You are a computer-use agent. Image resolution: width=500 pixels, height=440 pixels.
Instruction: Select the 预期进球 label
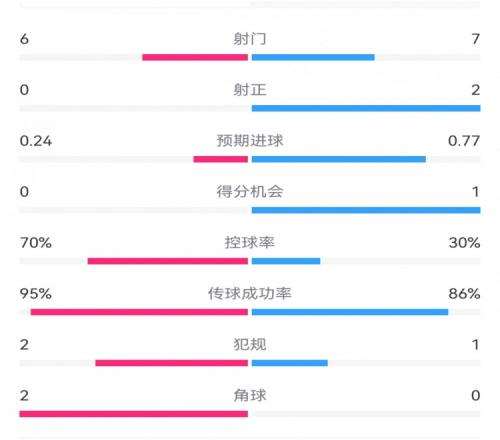pos(250,141)
